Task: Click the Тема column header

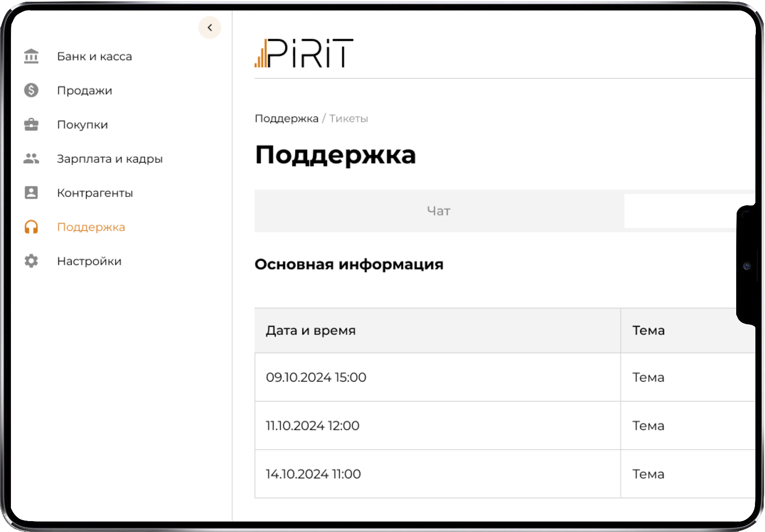Action: coord(648,330)
